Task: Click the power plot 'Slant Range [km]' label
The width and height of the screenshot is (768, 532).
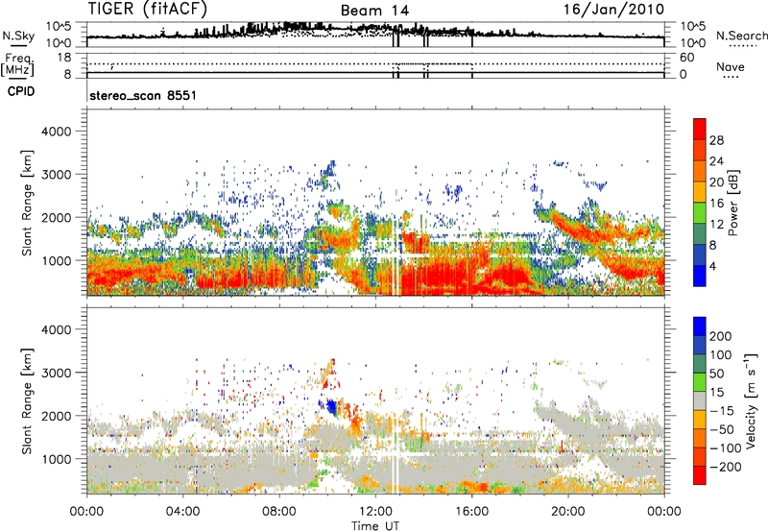Action: pos(27,203)
